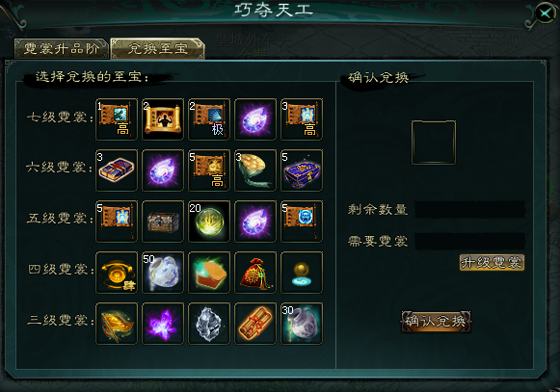
Task: Switch to the 霓裳升品阶 tab
Action: (62, 48)
